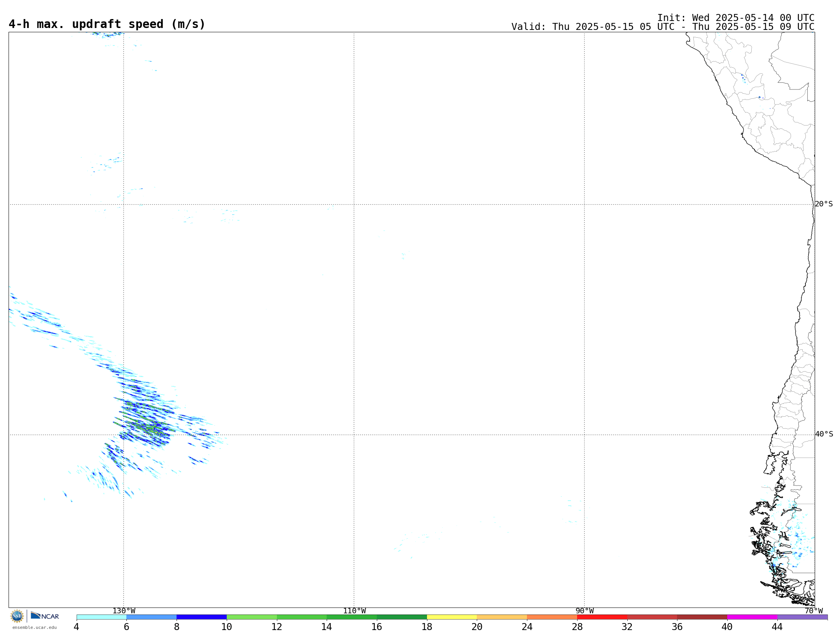Click the magenta 40-44 colorbar segment

pyautogui.click(x=752, y=617)
